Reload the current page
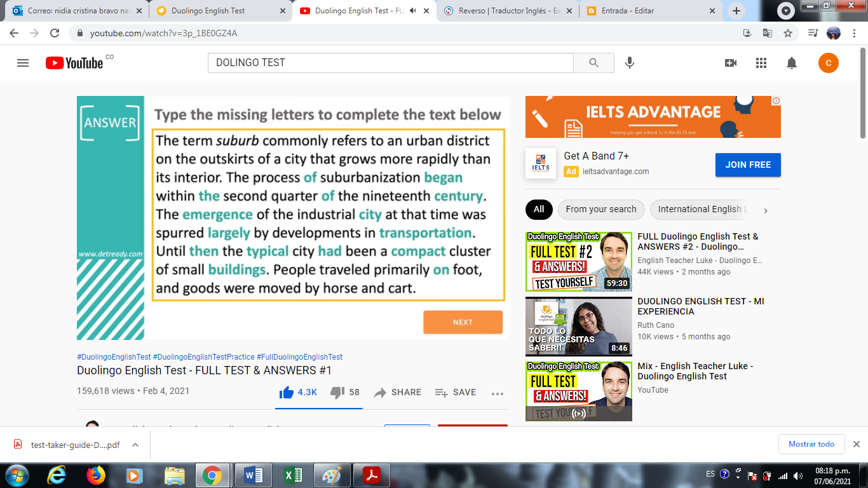 pos(55,33)
